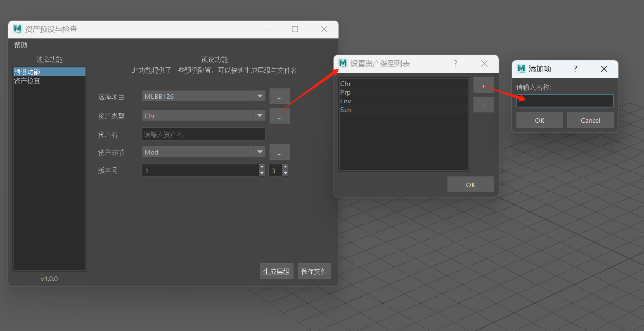
Task: Click OK in 设置资产类型列表 dialog
Action: (x=471, y=185)
